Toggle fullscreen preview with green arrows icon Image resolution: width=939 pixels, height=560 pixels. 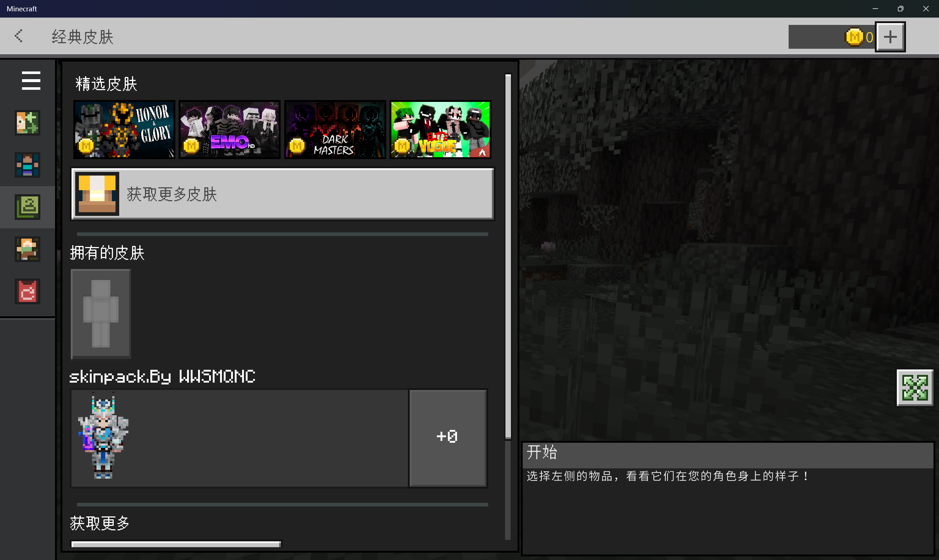coord(914,387)
